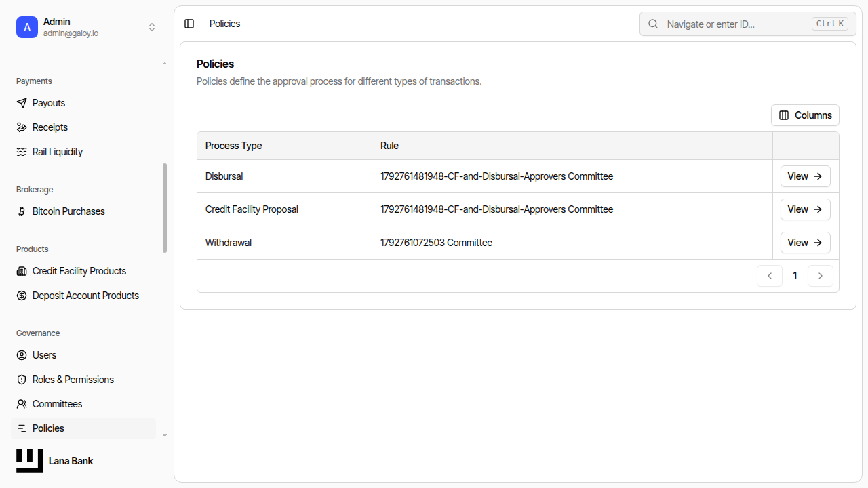Click sidebar scroll up arrow
The width and height of the screenshot is (868, 488).
[x=165, y=64]
